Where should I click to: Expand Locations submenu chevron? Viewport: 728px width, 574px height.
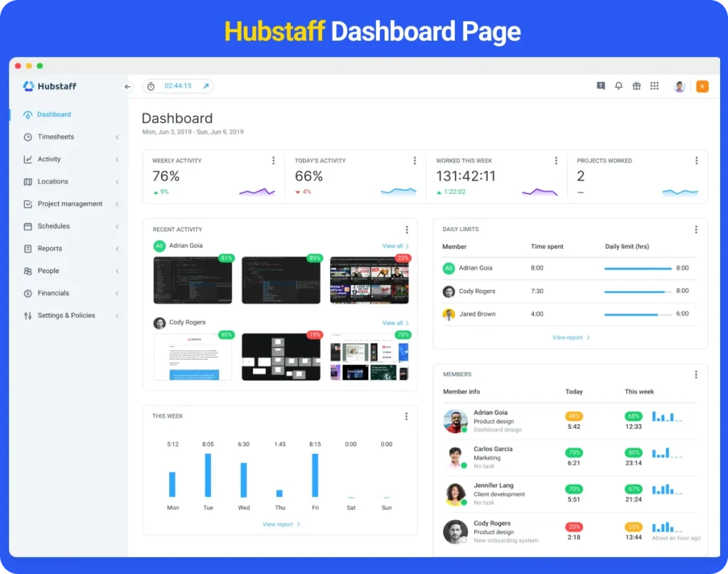click(117, 181)
